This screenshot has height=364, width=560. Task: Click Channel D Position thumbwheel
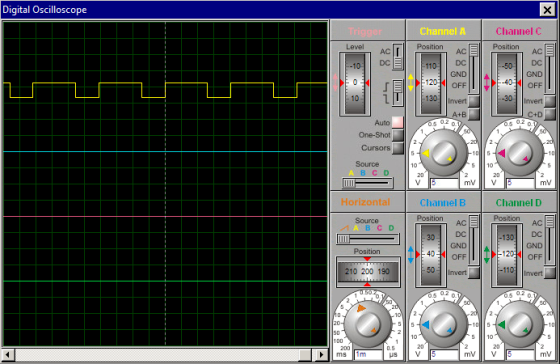pyautogui.click(x=507, y=255)
